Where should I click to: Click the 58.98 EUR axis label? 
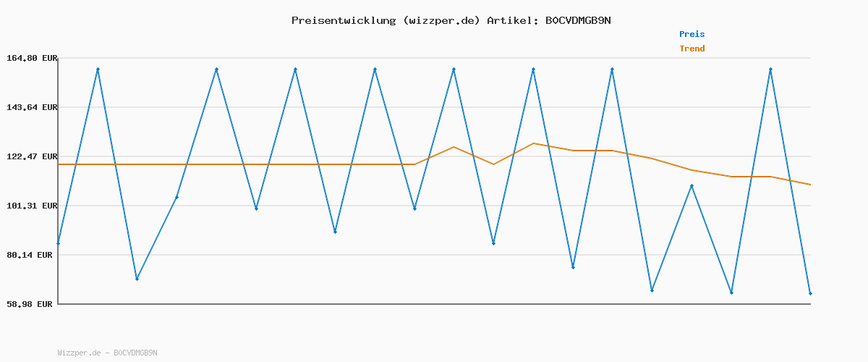click(x=30, y=304)
